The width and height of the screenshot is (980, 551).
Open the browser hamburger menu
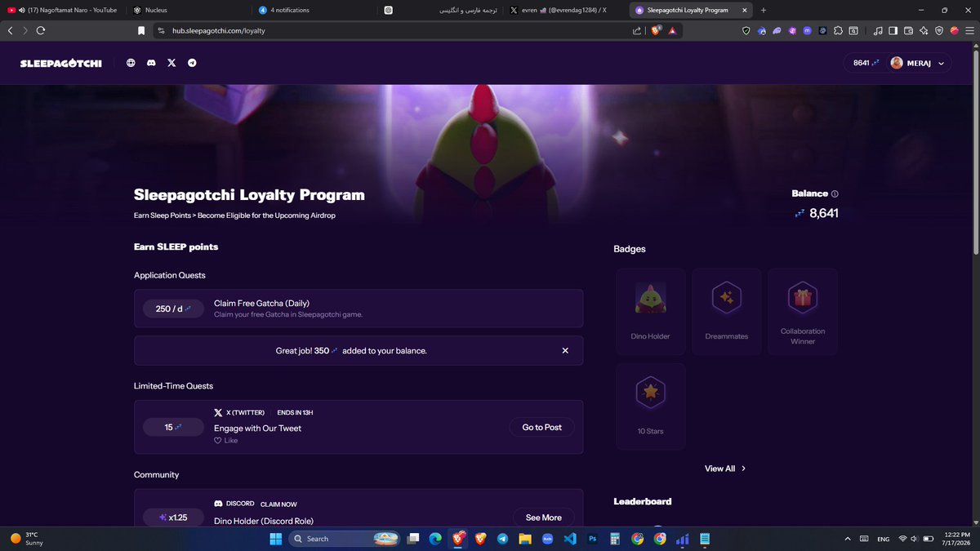tap(969, 30)
